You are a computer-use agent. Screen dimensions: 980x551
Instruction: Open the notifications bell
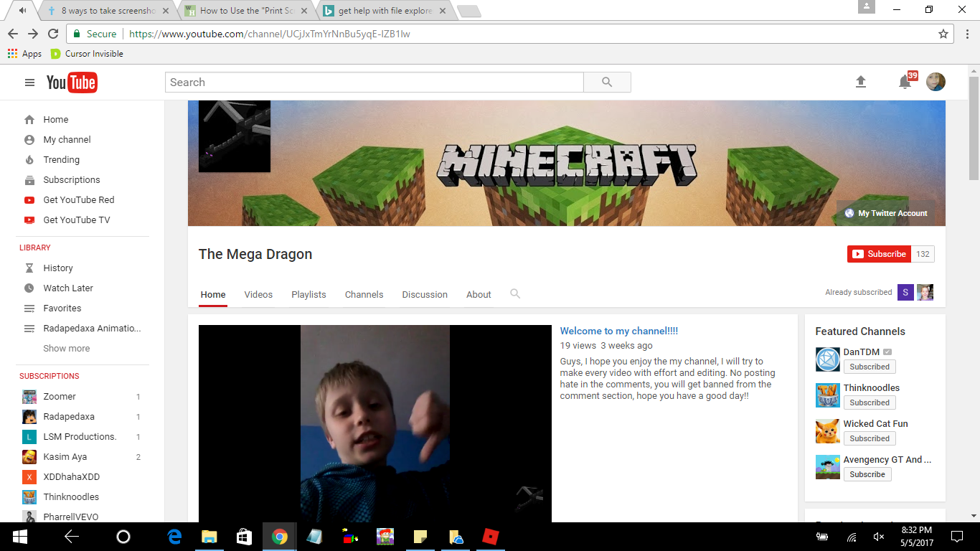click(905, 83)
